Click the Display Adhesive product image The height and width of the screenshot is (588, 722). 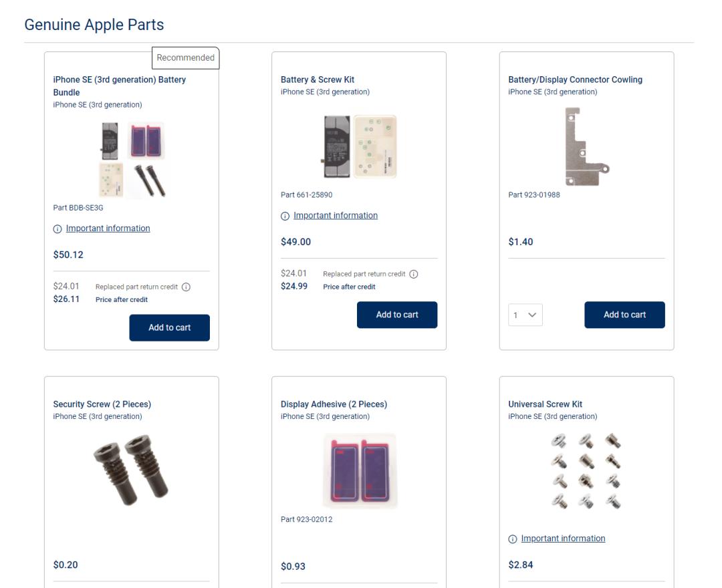[x=360, y=471]
